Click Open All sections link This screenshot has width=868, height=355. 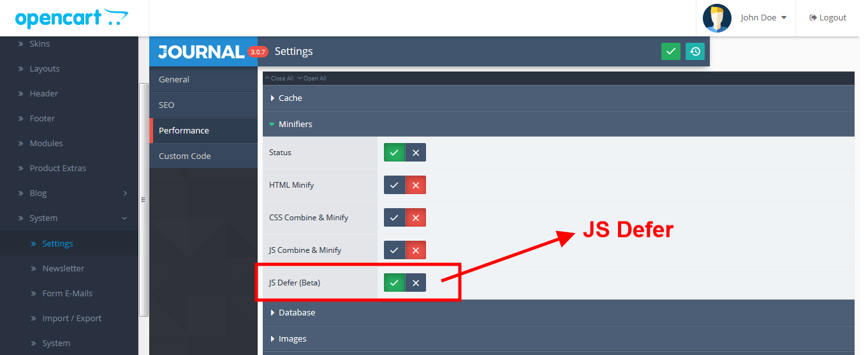pyautogui.click(x=312, y=79)
